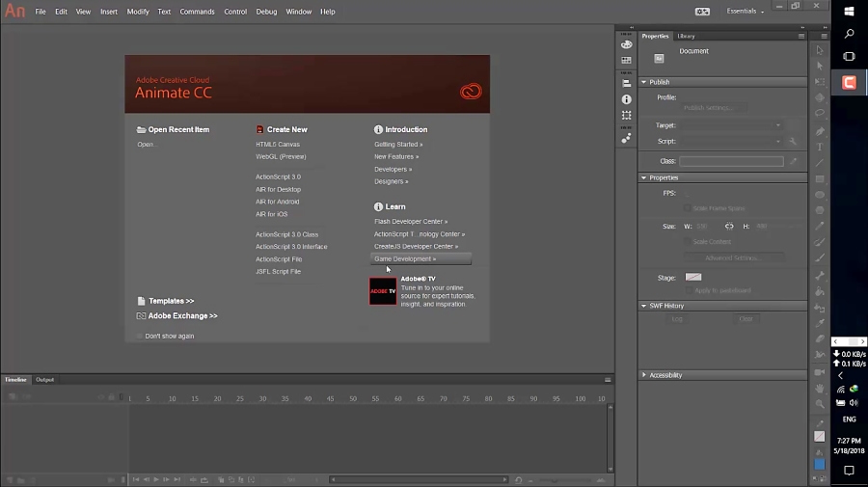Image resolution: width=868 pixels, height=487 pixels.
Task: Toggle the link width and height icon
Action: coord(729,226)
